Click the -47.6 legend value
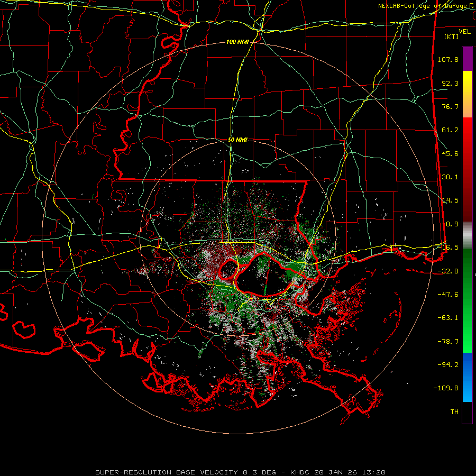This screenshot has height=476, width=476. pos(448,295)
